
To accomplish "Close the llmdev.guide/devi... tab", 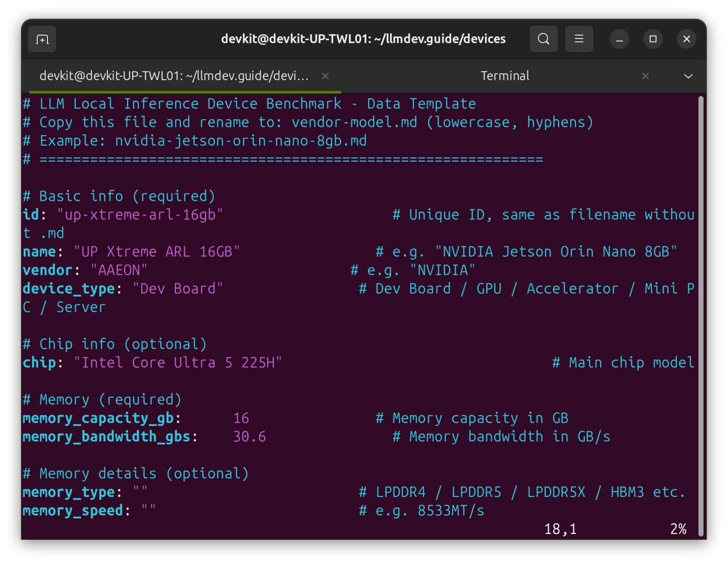I will 325,76.
